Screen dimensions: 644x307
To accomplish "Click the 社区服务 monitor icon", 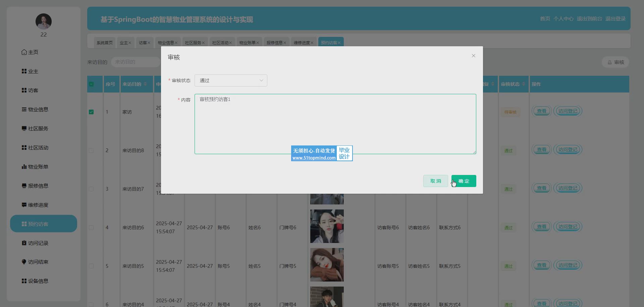I will (x=24, y=128).
